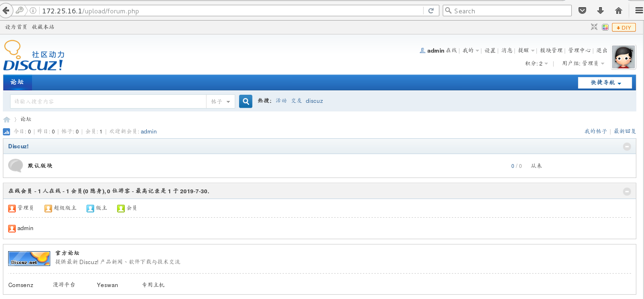
Task: Show site information via the info icon
Action: pyautogui.click(x=33, y=11)
